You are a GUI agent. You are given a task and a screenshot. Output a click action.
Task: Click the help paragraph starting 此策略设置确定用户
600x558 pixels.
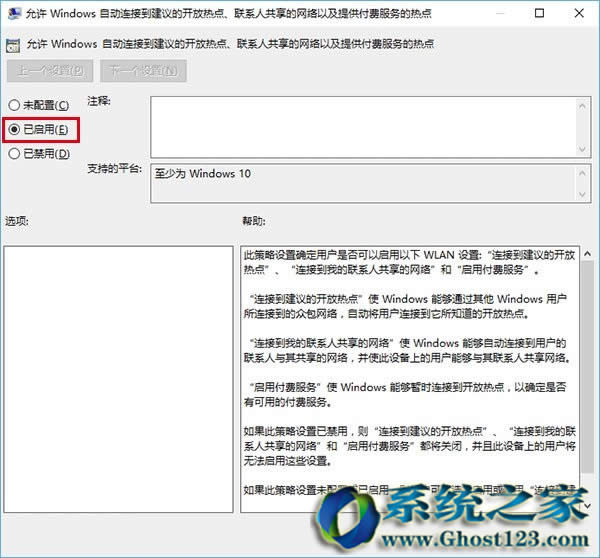click(x=409, y=262)
